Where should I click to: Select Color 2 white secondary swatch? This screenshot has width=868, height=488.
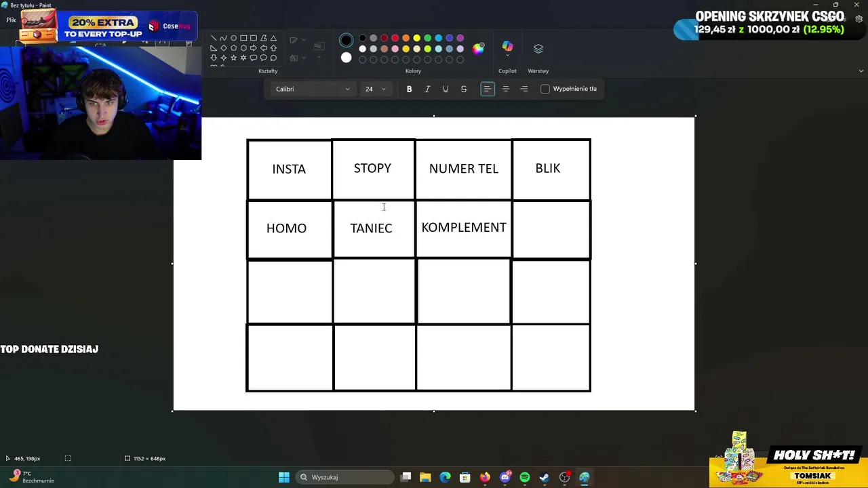pyautogui.click(x=346, y=58)
